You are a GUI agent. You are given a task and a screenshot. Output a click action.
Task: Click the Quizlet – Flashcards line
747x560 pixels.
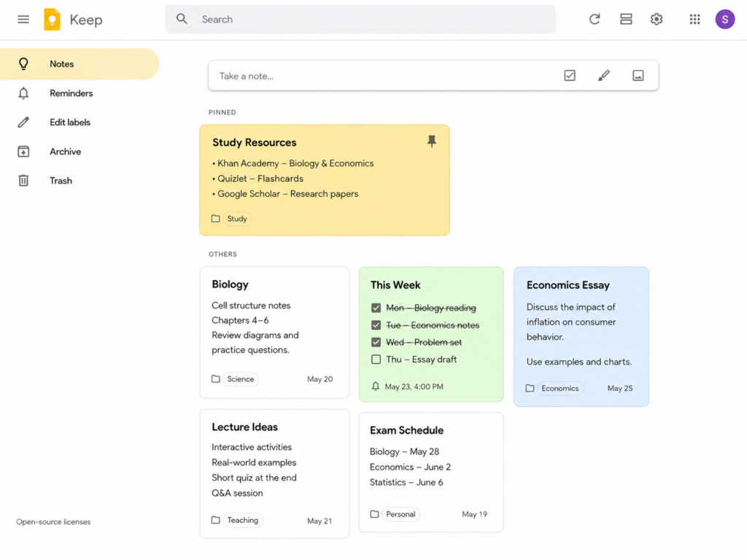tap(258, 179)
